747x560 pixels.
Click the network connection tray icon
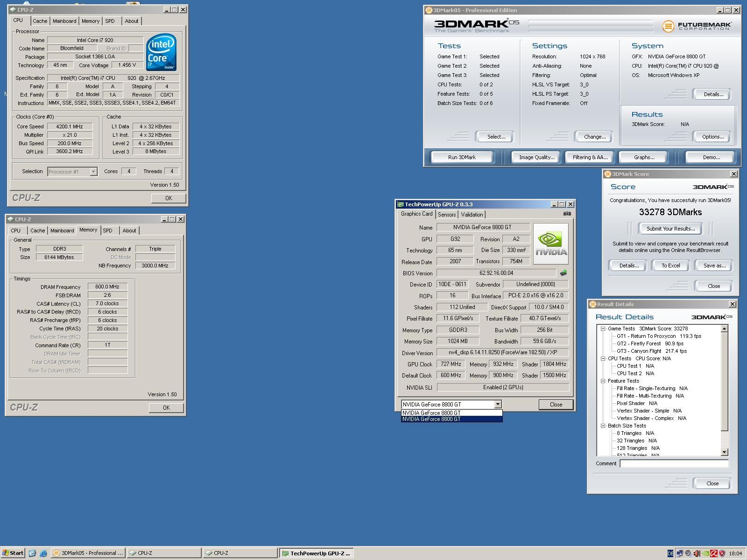tap(680, 553)
